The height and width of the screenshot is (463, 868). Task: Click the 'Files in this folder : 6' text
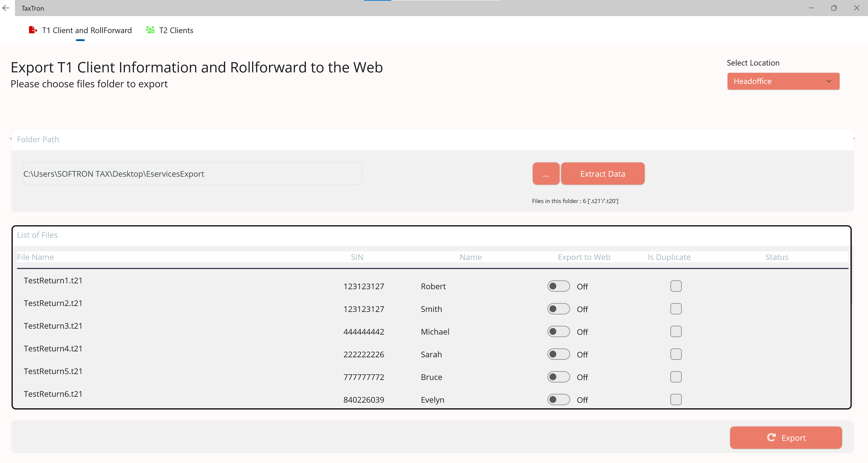pyautogui.click(x=575, y=201)
